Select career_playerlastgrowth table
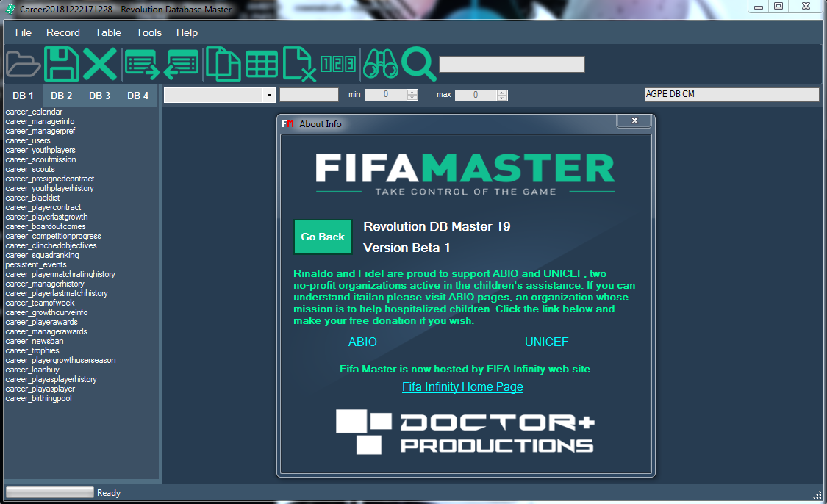The height and width of the screenshot is (504, 827). click(46, 217)
